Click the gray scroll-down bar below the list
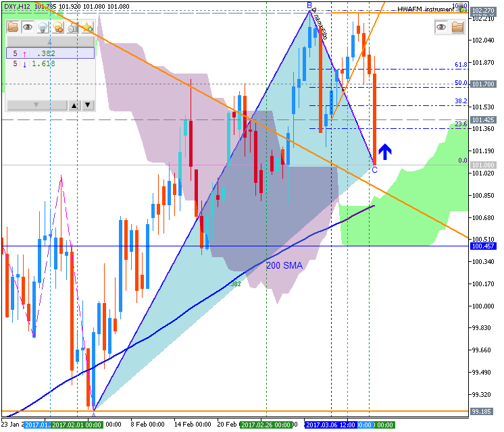 point(37,105)
